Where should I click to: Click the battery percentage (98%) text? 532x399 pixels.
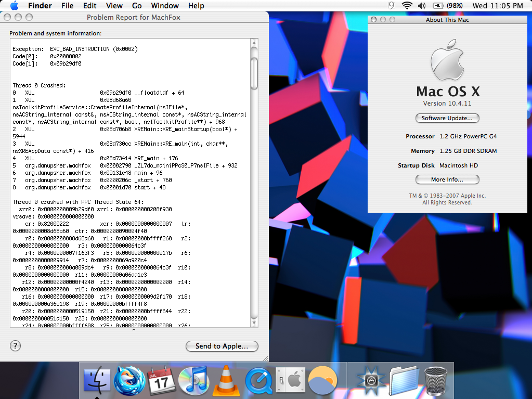coord(455,5)
